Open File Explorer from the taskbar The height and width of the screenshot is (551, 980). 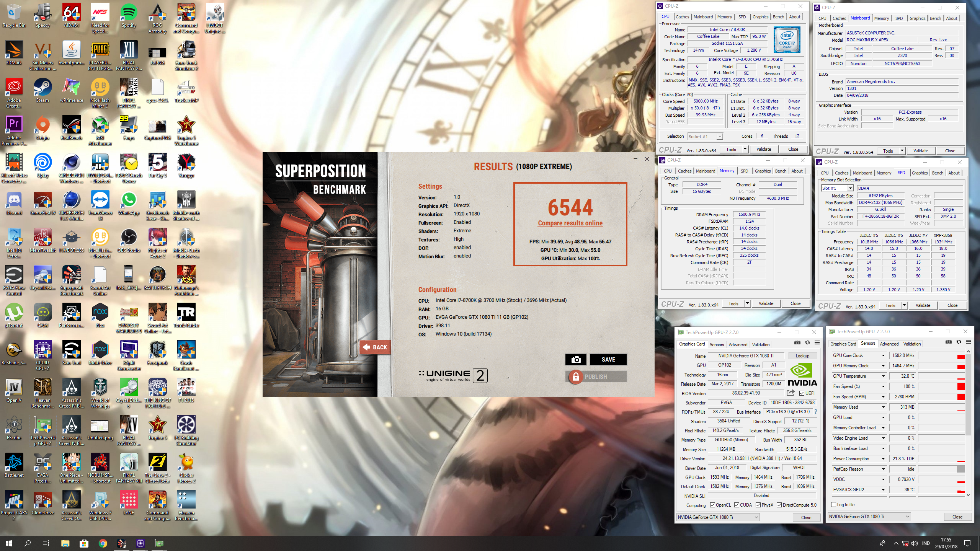point(65,543)
